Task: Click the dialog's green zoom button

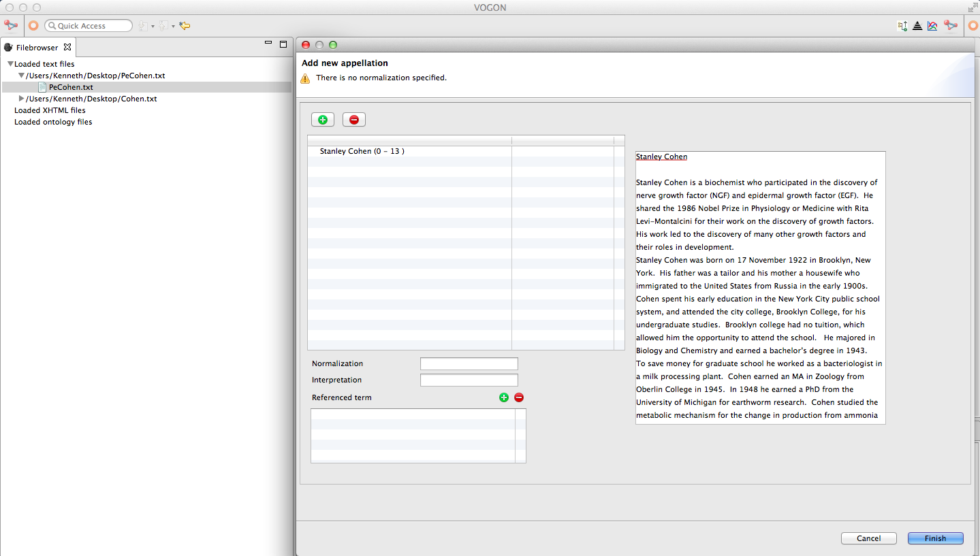Action: (x=333, y=45)
